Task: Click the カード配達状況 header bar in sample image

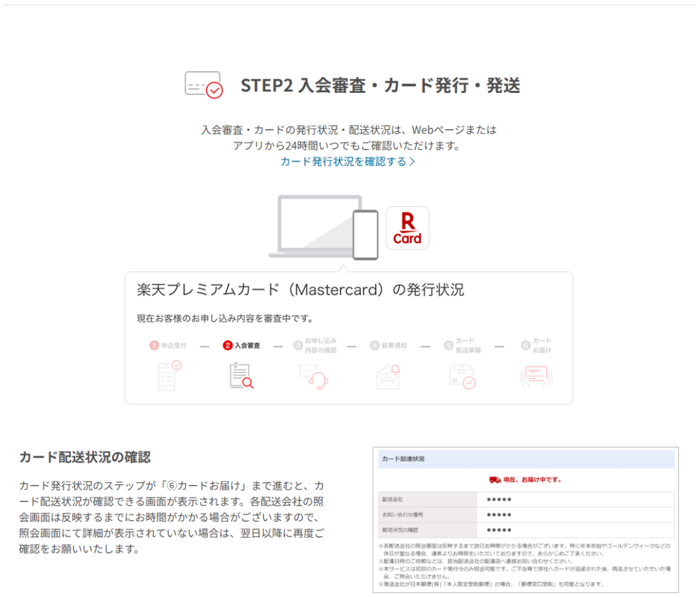Action: [x=526, y=459]
